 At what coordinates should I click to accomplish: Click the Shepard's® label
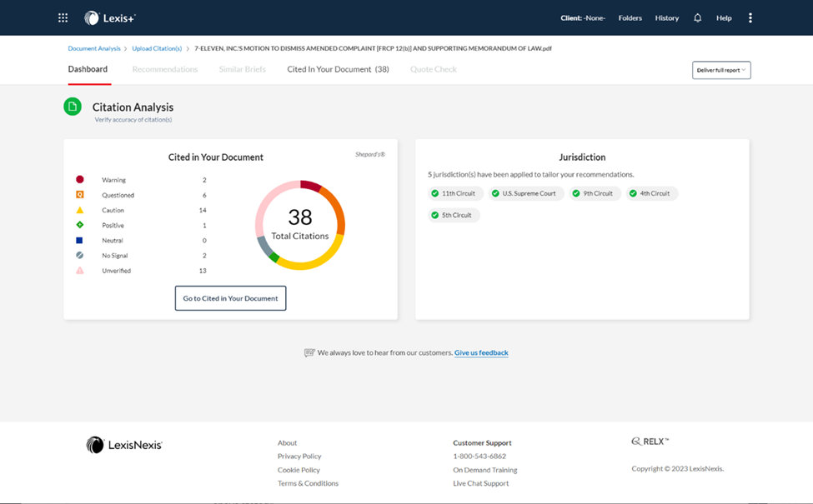point(369,154)
